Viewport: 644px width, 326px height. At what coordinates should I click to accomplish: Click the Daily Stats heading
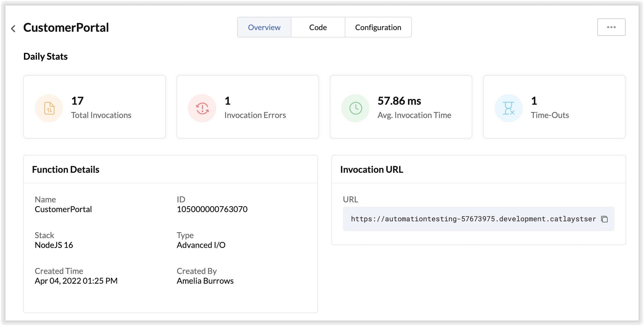(x=46, y=56)
